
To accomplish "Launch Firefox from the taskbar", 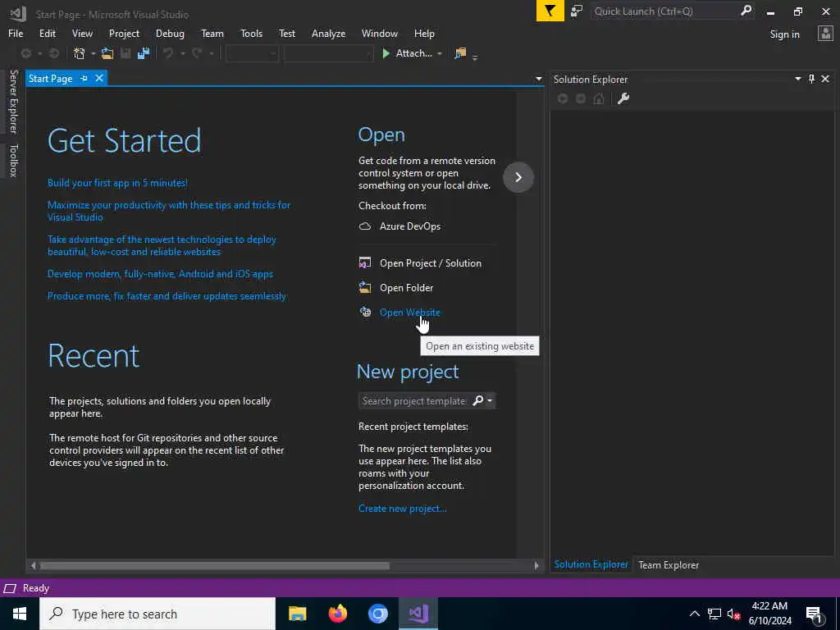I will point(337,614).
